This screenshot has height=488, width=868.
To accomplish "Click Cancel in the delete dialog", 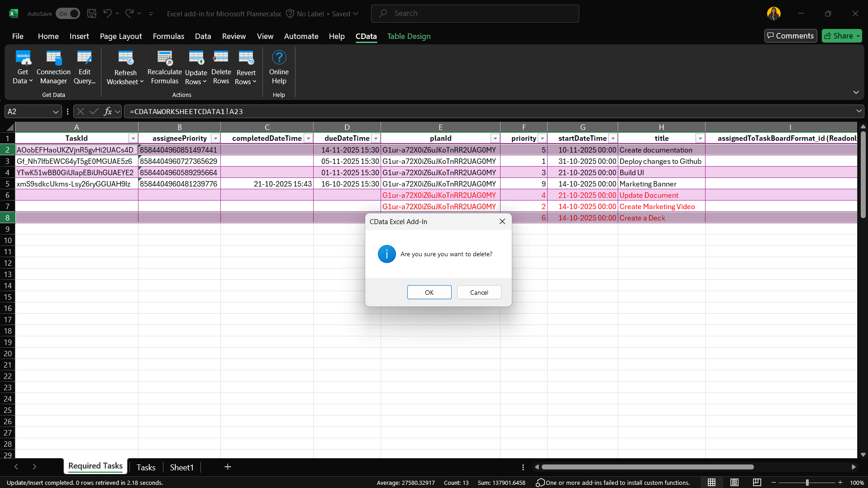I will [479, 292].
